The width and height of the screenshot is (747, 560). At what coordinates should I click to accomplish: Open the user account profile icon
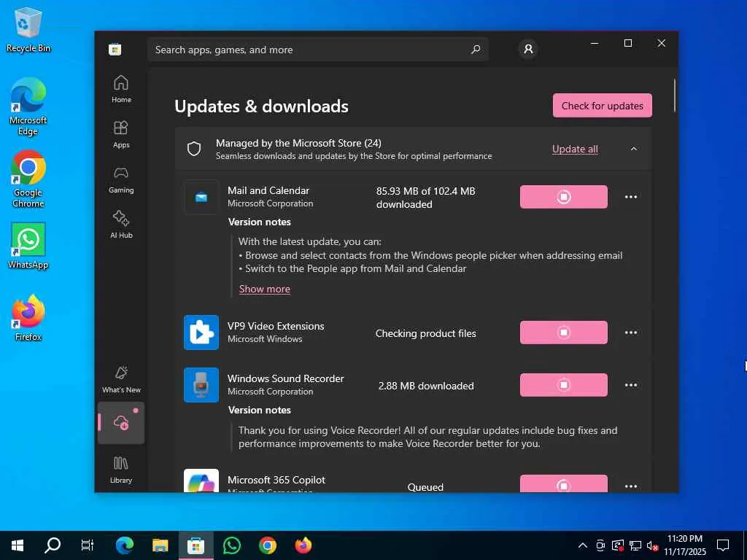[528, 49]
